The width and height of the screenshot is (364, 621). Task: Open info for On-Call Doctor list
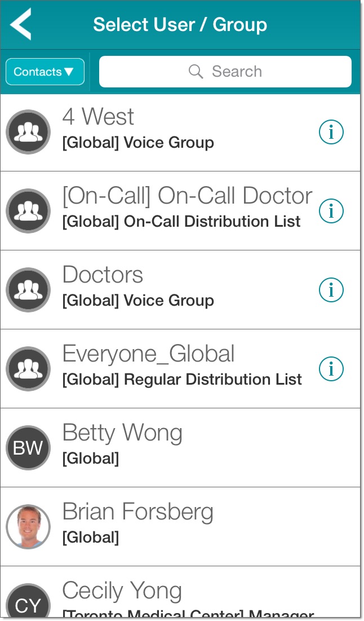pyautogui.click(x=331, y=211)
